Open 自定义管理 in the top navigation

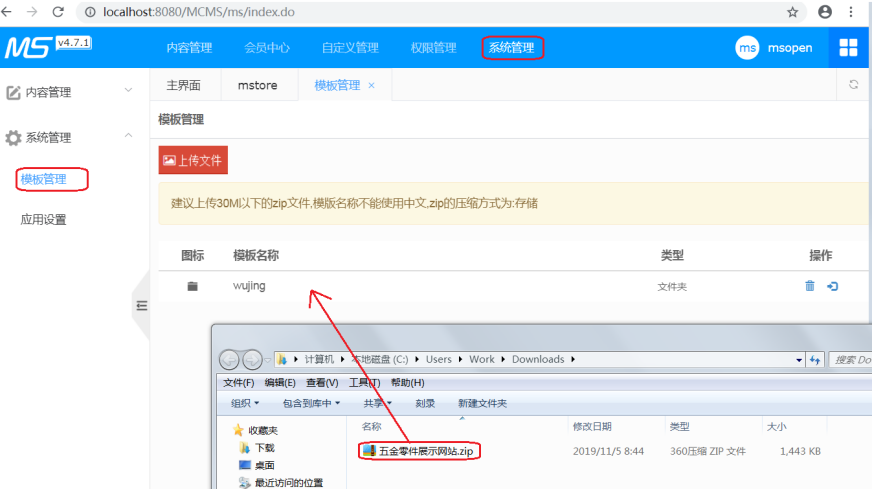tap(350, 48)
